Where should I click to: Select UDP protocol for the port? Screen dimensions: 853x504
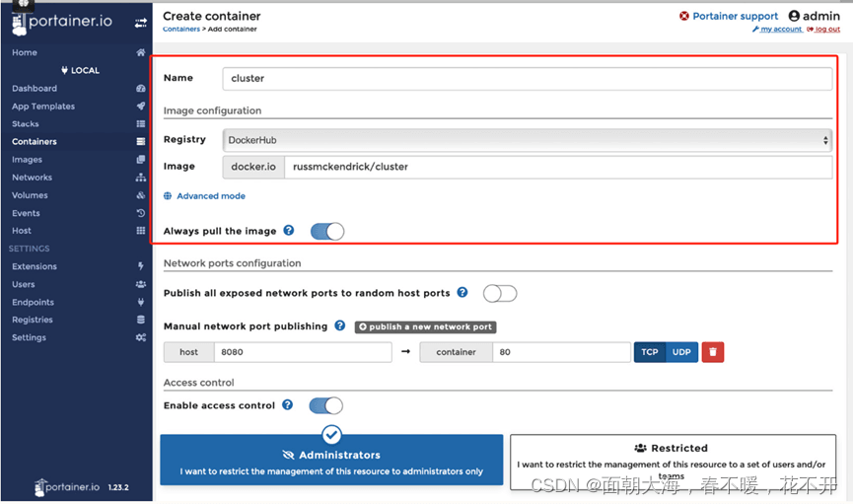(x=681, y=352)
